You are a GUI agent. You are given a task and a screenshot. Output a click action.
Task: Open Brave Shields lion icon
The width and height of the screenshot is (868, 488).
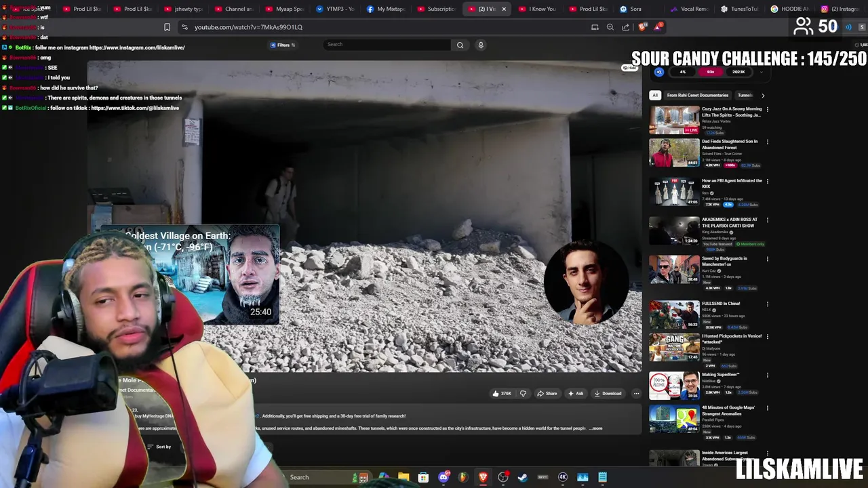click(x=642, y=27)
